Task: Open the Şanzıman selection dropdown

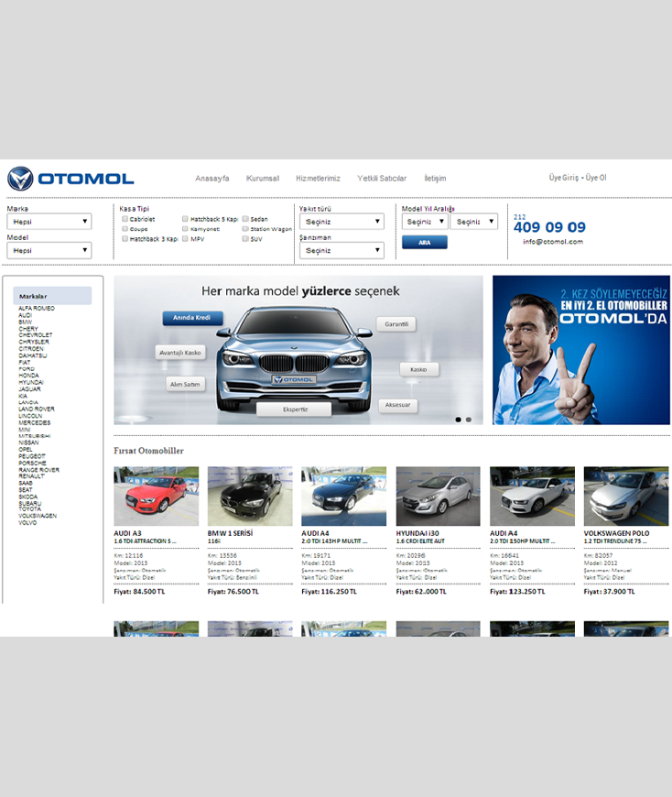Action: 341,250
